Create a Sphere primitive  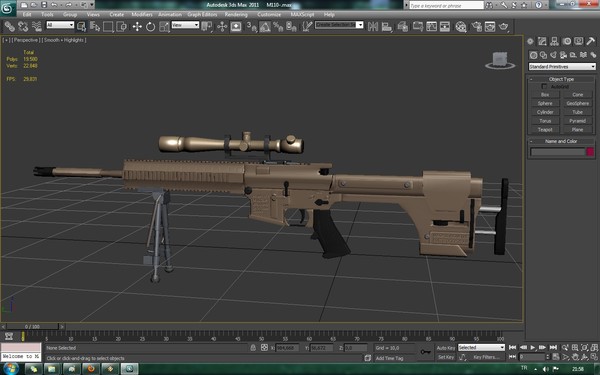545,103
